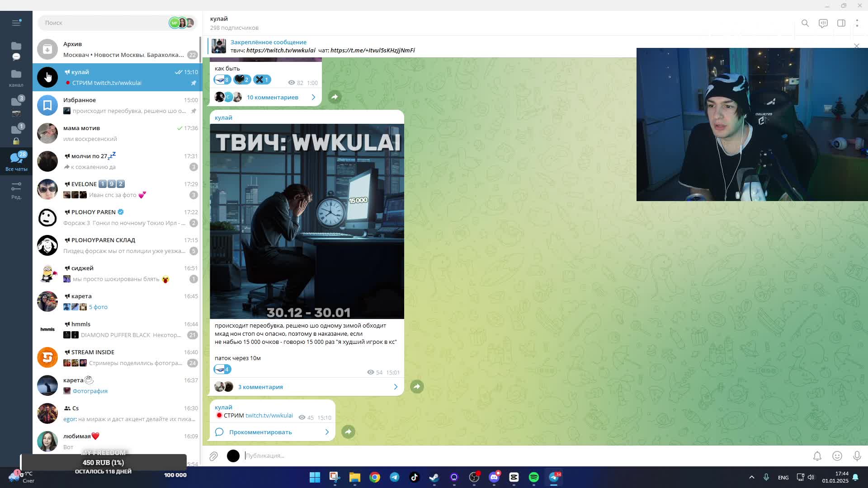Close the webcam overlay with X
The height and width of the screenshot is (488, 868).
(x=856, y=46)
